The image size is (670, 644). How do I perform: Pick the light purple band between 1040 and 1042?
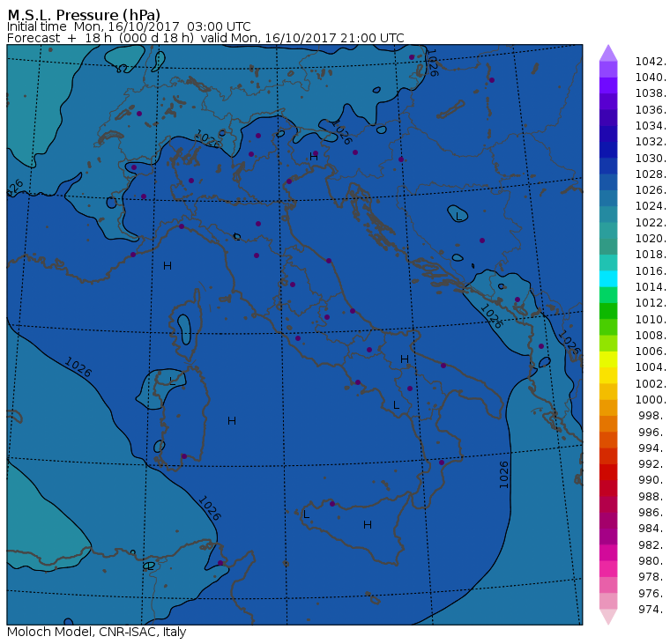click(608, 70)
